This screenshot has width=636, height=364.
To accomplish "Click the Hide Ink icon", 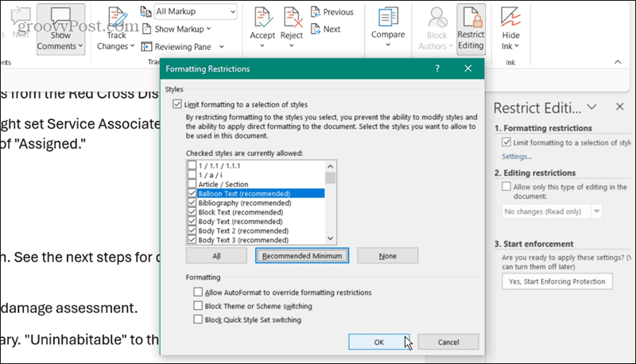I will click(x=510, y=17).
